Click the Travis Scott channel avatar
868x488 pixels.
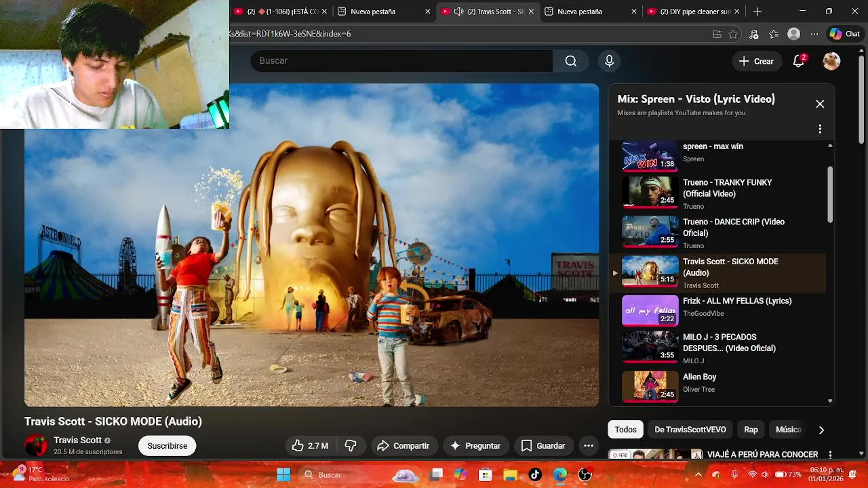point(36,445)
